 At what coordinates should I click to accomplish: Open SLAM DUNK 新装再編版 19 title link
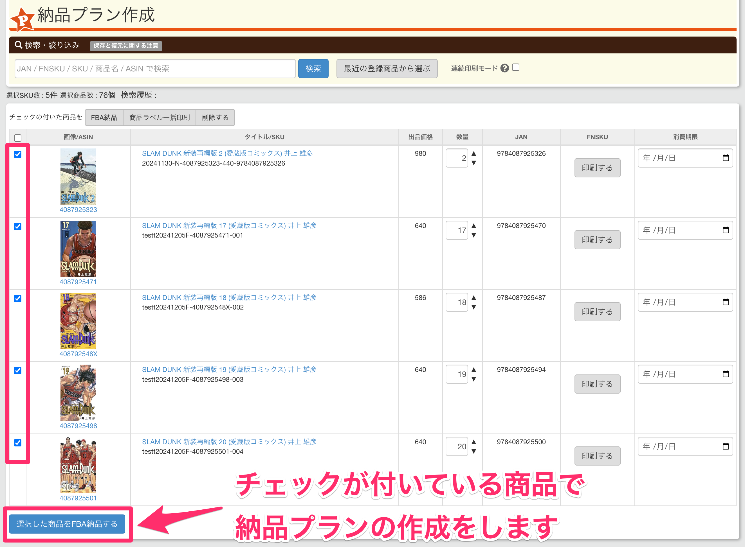click(x=229, y=369)
